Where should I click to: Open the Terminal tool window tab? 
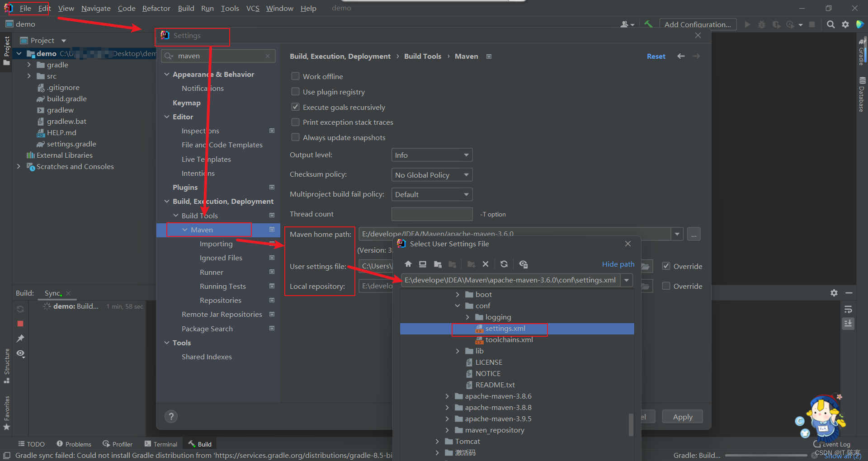[x=161, y=444]
